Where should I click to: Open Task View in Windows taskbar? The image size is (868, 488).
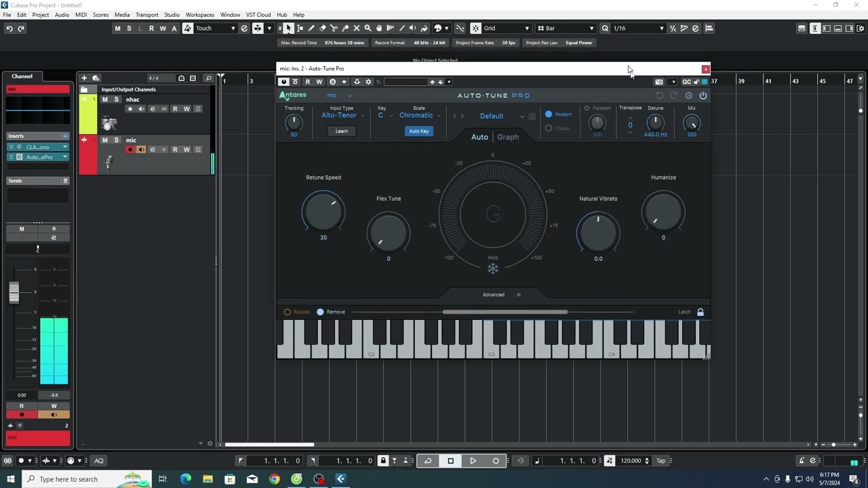click(x=163, y=479)
